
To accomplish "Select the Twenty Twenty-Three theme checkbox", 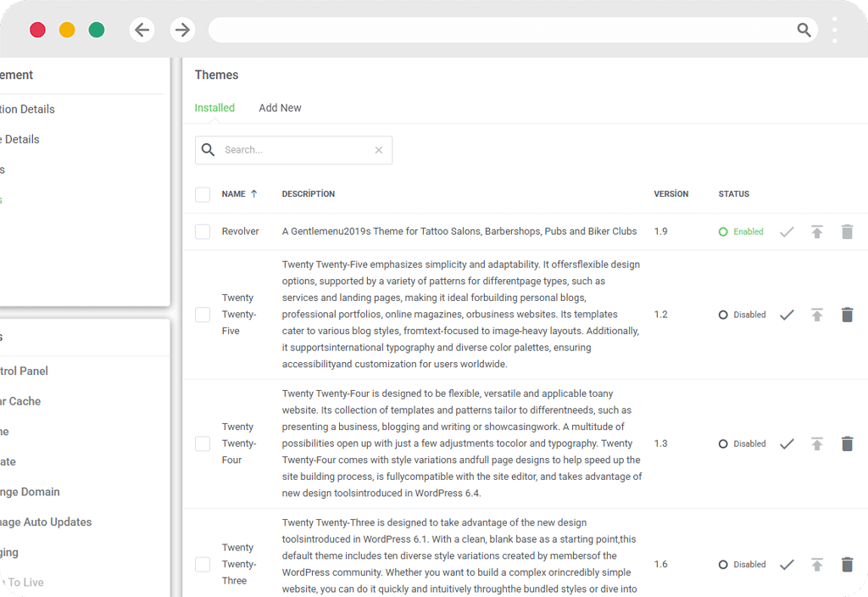I will click(x=203, y=564).
